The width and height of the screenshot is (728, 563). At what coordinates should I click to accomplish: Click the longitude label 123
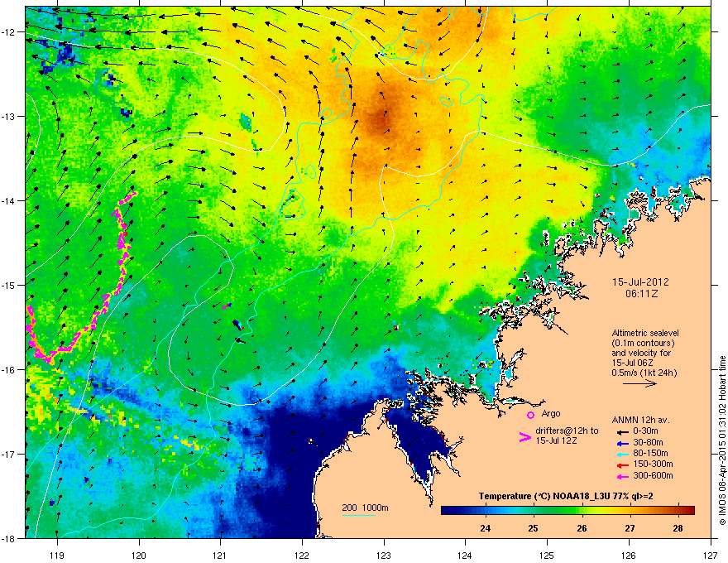pyautogui.click(x=384, y=555)
